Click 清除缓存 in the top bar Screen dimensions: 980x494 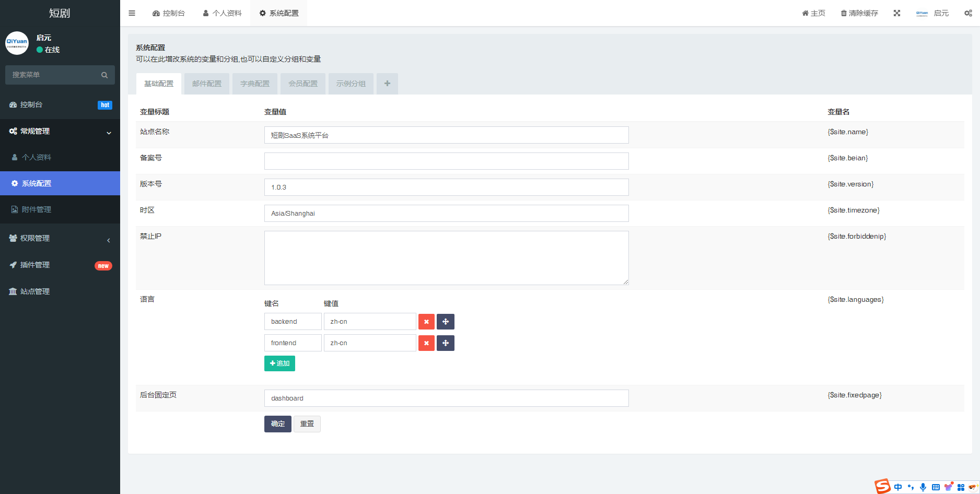(859, 13)
